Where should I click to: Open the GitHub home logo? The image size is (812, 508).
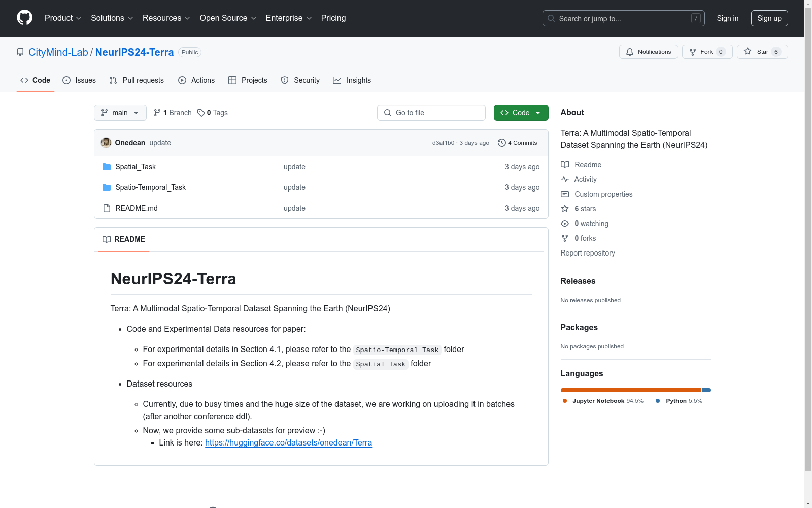tap(24, 18)
